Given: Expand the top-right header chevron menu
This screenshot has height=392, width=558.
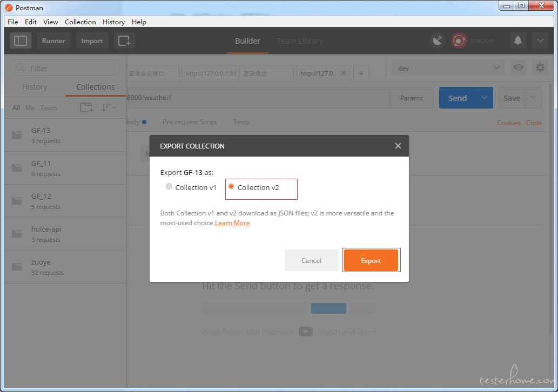Looking at the screenshot, I should point(540,40).
